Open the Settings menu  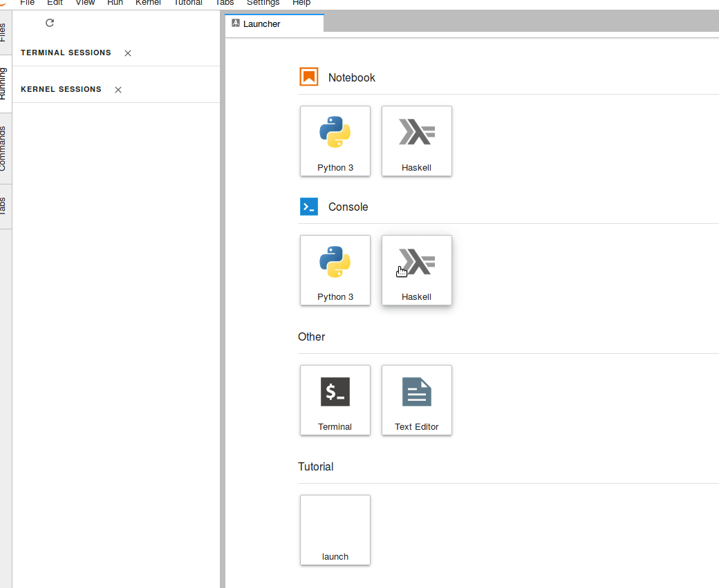[263, 3]
